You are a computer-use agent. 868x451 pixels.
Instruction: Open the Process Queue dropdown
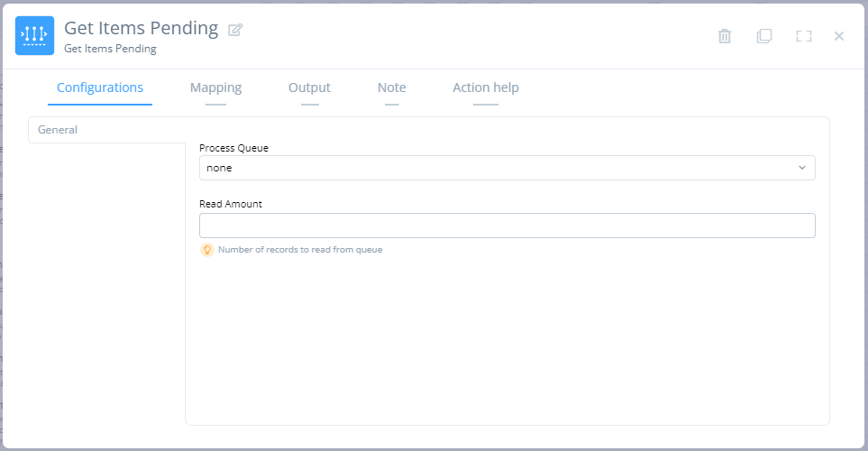click(507, 168)
